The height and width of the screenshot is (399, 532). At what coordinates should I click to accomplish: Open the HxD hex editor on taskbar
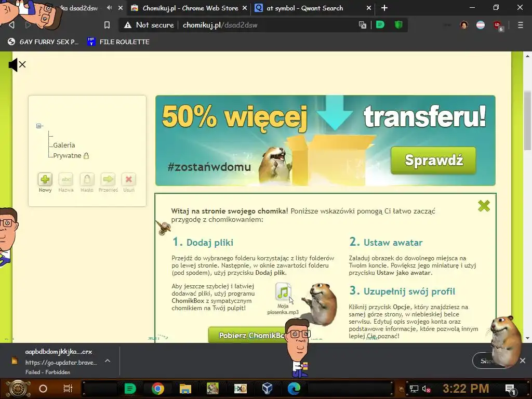[240, 389]
